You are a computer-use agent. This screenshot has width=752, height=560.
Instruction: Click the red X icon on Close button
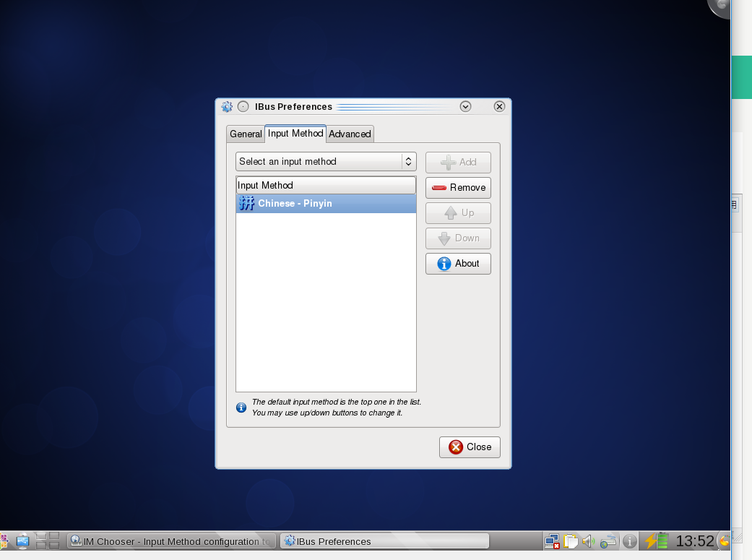tap(456, 447)
